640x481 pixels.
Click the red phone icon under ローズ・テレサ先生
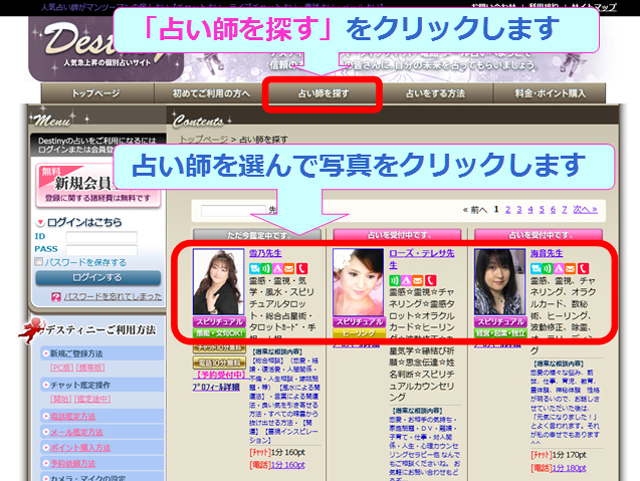tap(431, 281)
